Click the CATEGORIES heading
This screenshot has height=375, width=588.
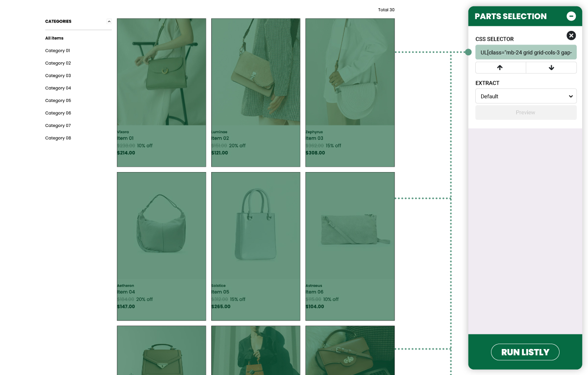tap(58, 22)
